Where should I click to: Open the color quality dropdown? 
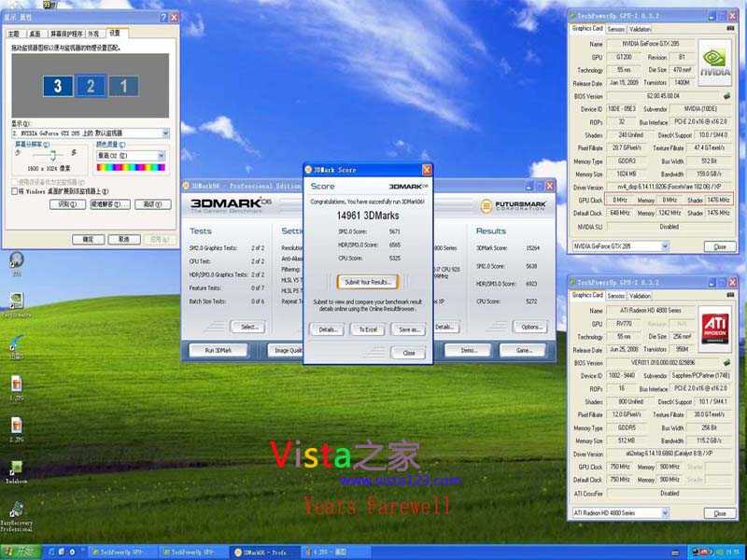161,156
